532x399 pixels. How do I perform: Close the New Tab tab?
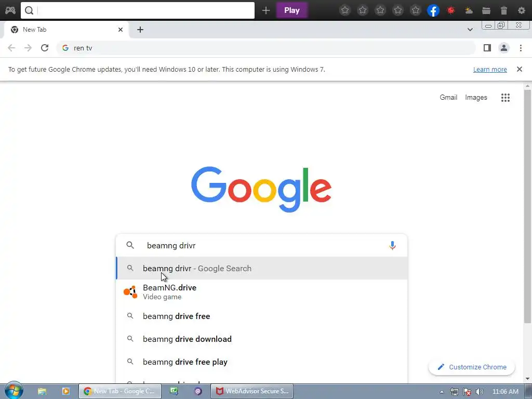120,30
